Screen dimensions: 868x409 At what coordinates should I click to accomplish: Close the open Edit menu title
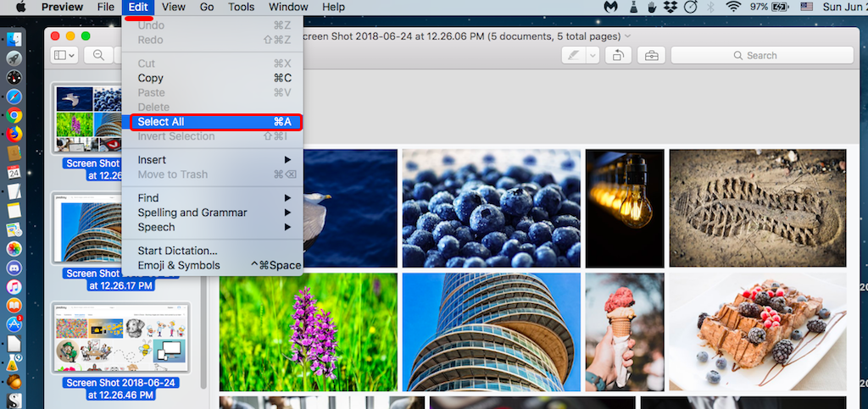tap(138, 7)
